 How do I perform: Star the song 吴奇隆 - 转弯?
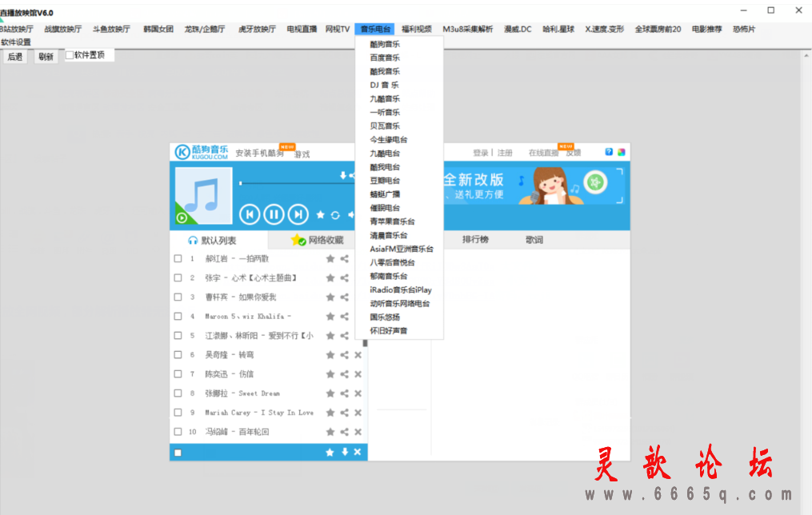tap(330, 355)
